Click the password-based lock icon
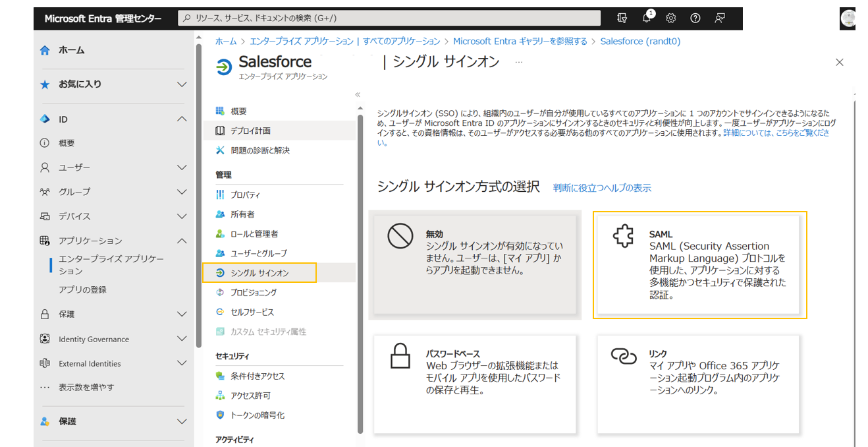This screenshot has width=868, height=447. [400, 356]
